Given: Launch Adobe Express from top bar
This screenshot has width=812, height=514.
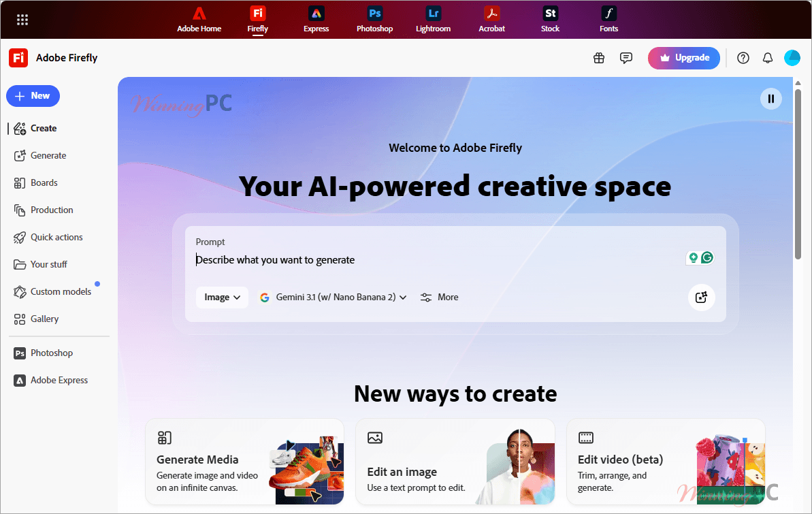Looking at the screenshot, I should (316, 20).
